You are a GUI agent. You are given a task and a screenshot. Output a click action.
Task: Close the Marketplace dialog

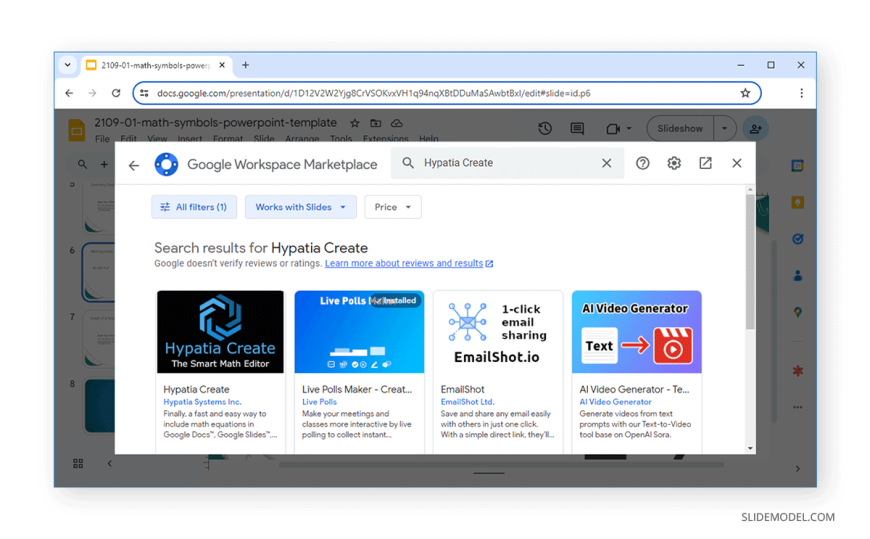click(737, 163)
